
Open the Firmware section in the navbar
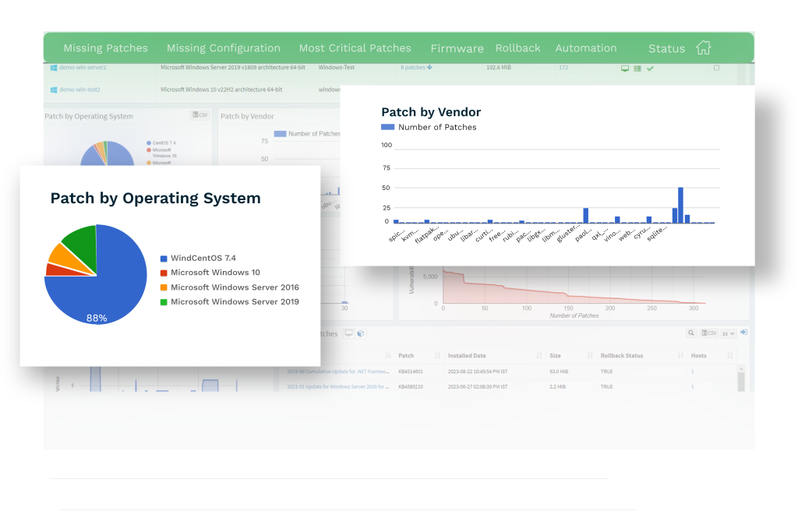pos(457,48)
